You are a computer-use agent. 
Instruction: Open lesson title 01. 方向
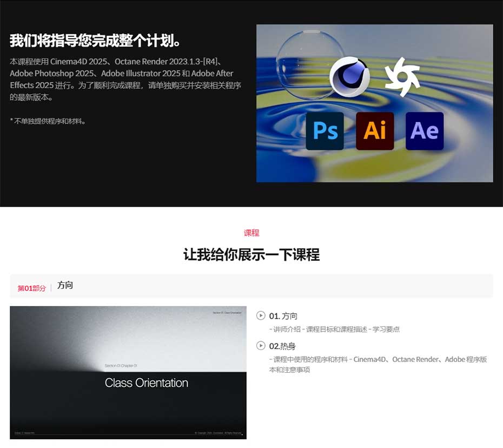283,316
